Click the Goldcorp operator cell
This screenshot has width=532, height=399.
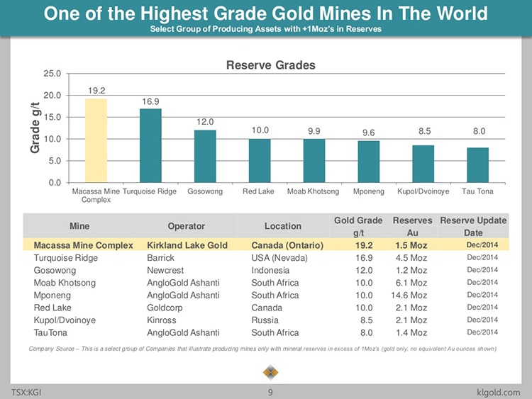(x=165, y=308)
